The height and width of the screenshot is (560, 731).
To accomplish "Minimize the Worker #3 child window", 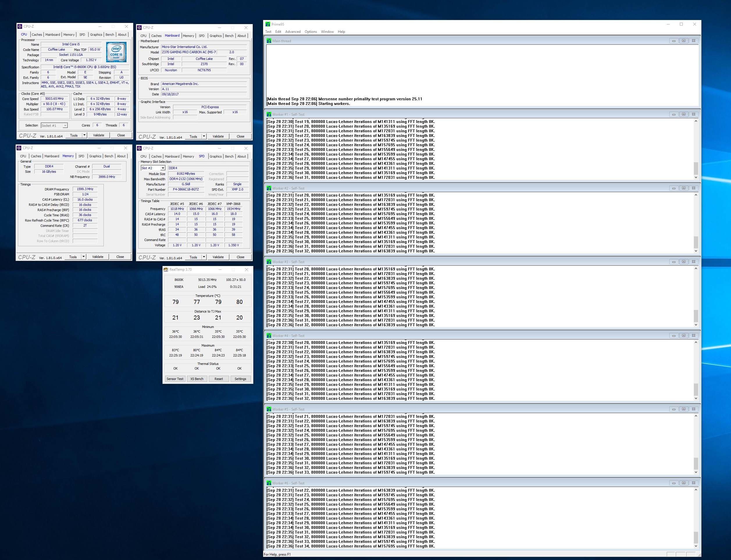I will pyautogui.click(x=674, y=262).
